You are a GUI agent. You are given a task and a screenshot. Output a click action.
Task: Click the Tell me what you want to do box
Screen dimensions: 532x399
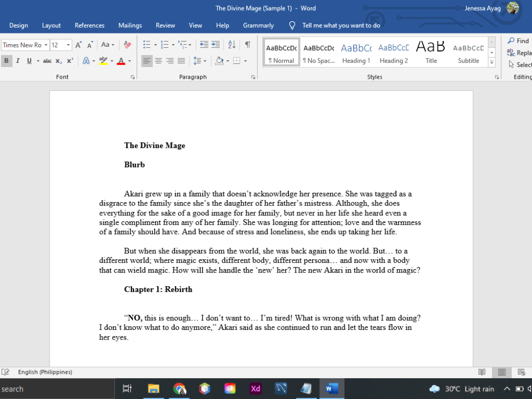[341, 26]
